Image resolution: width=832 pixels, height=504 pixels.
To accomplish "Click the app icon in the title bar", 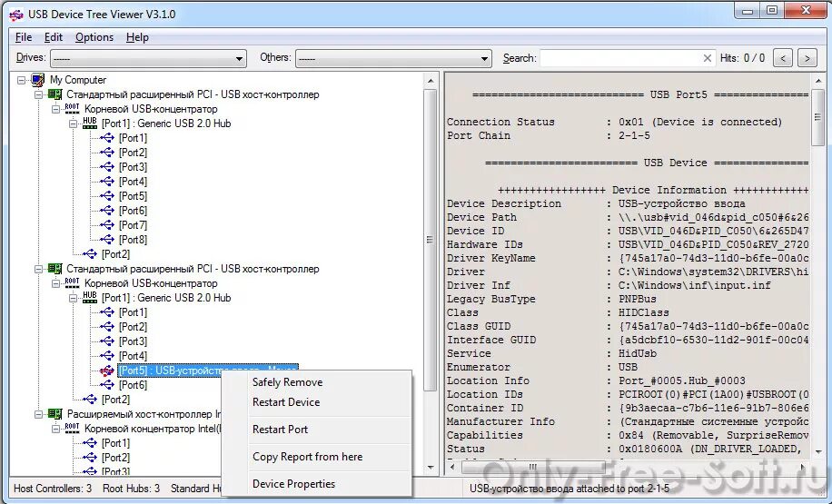I will 16,15.
